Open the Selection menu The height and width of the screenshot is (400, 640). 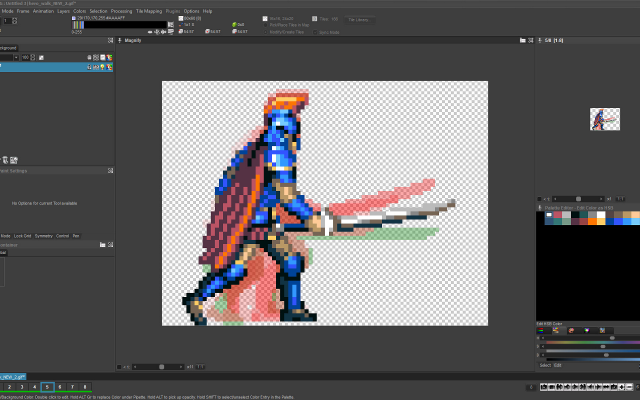pos(98,11)
